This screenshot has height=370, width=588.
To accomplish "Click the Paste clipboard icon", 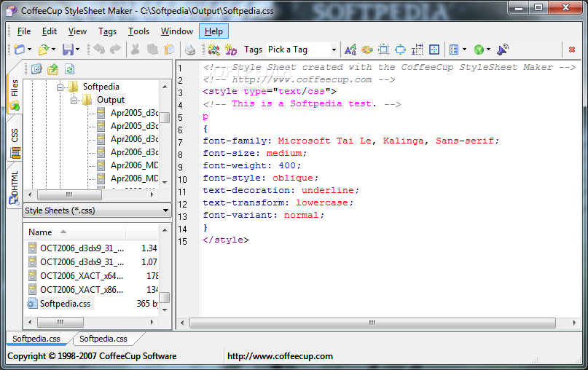I will [170, 49].
